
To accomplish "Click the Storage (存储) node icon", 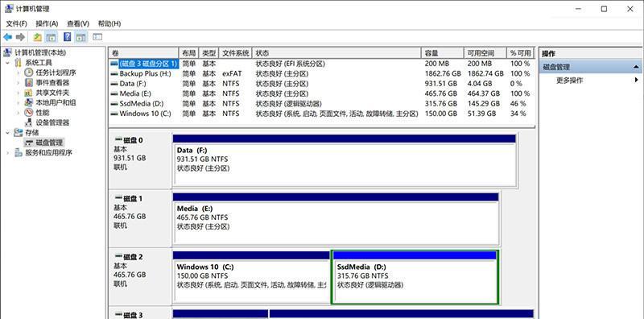I will point(18,132).
